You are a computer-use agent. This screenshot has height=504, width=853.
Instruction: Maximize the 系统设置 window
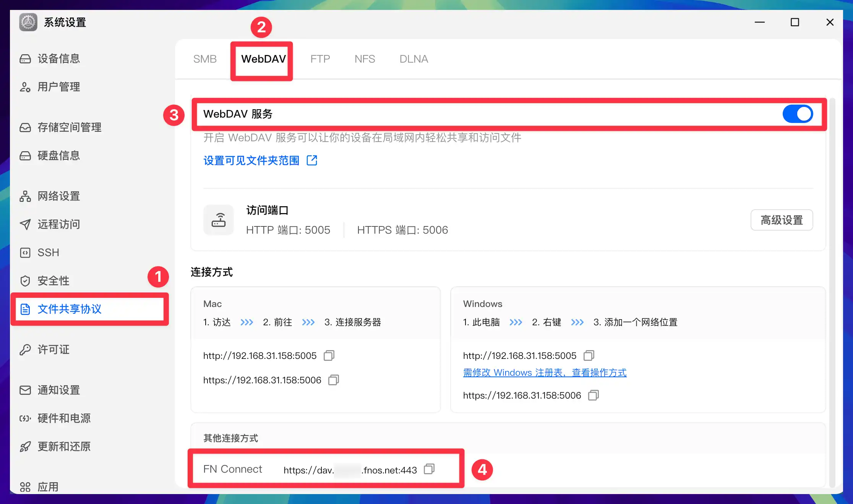[x=795, y=22]
